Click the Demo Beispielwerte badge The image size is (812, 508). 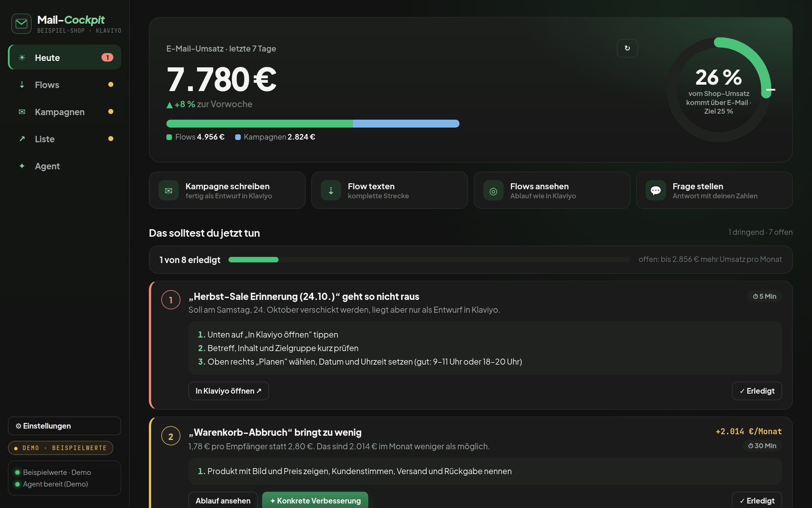tap(61, 448)
